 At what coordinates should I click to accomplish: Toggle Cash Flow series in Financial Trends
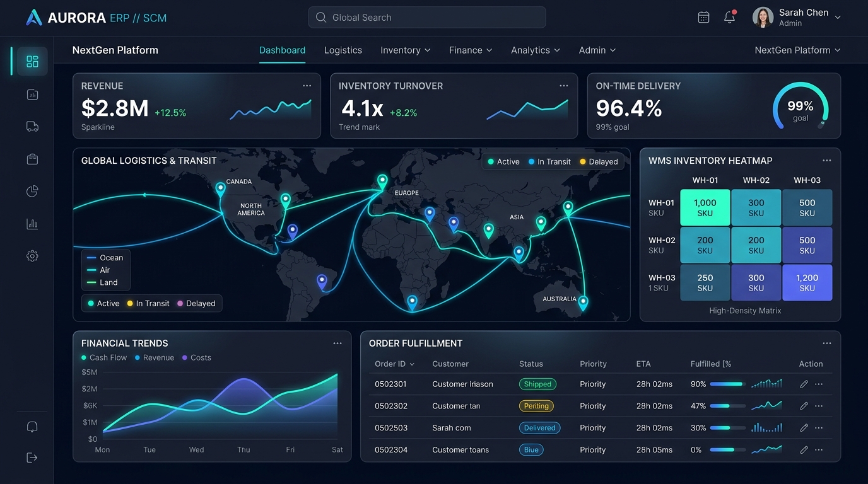[104, 357]
